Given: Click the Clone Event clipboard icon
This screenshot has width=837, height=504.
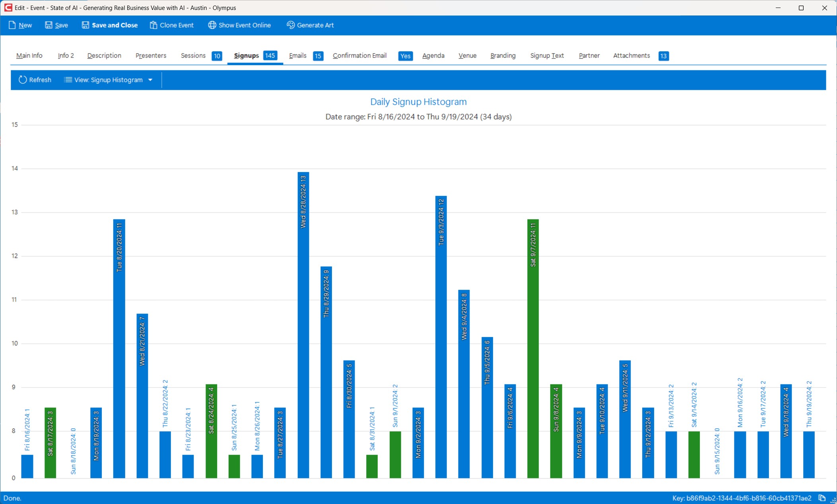Looking at the screenshot, I should [153, 25].
